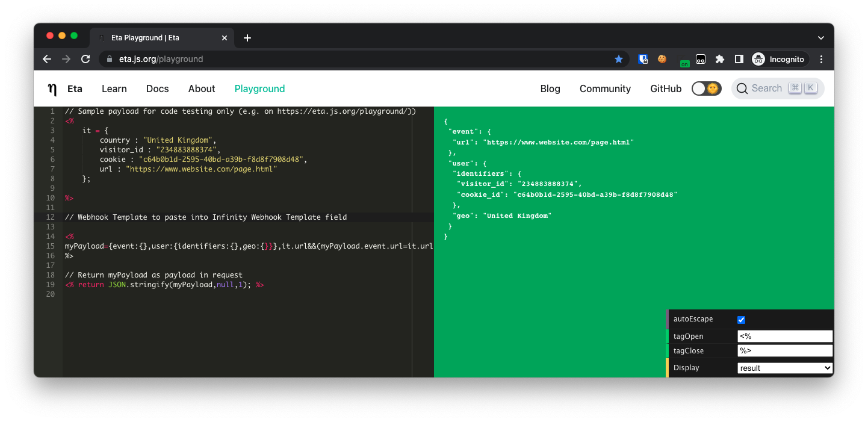
Task: Click the shield privacy extension icon
Action: tap(643, 59)
